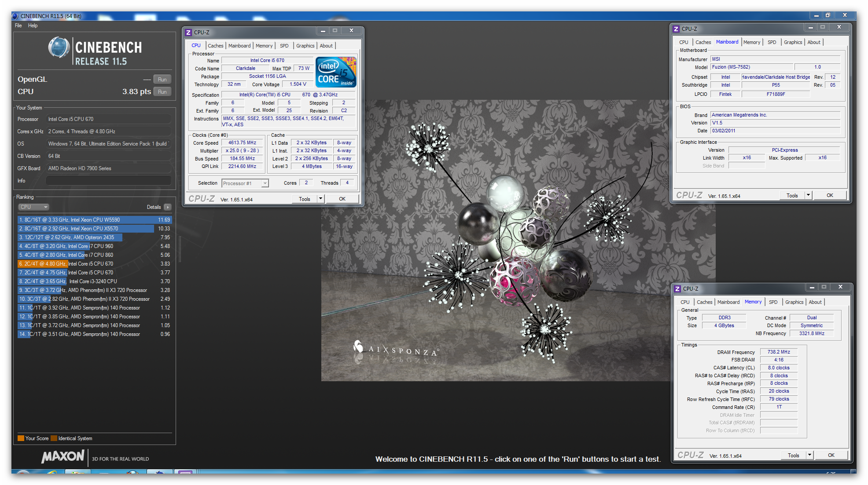The image size is (868, 485).
Task: Select ranking row Intel Core i3-3240 CPU
Action: pos(94,281)
